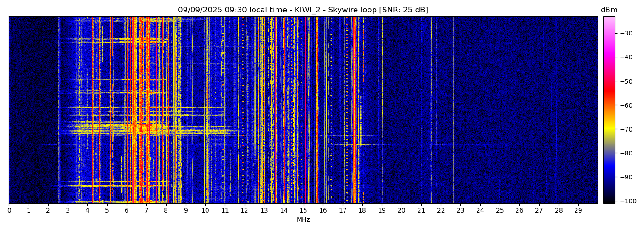Click the '18' MHz tick label

[x=362, y=210]
